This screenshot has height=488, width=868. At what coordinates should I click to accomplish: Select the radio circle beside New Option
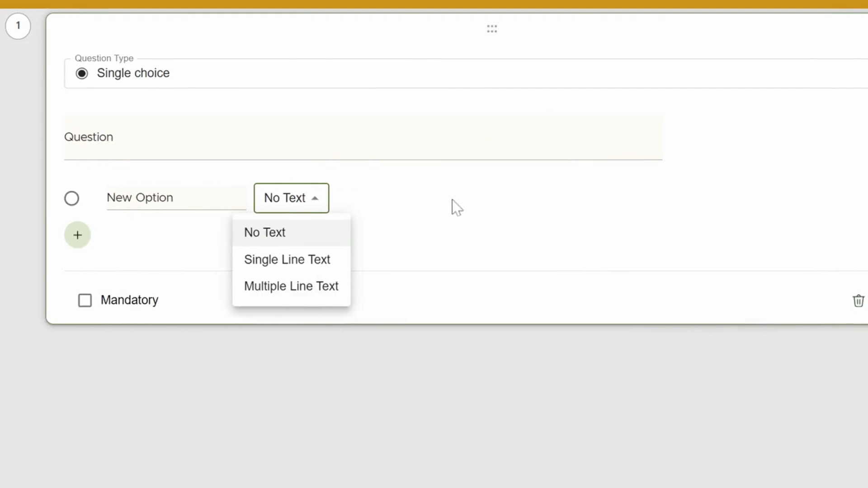coord(71,198)
